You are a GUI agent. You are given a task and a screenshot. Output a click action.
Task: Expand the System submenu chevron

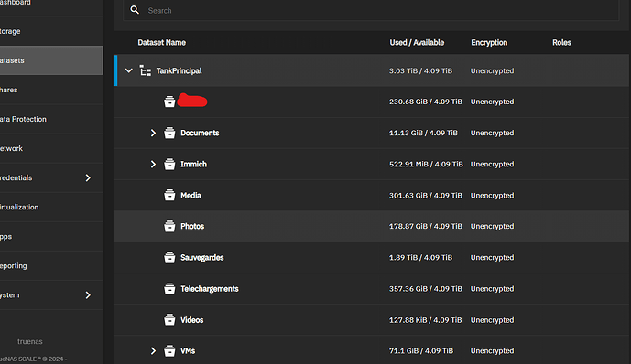88,295
